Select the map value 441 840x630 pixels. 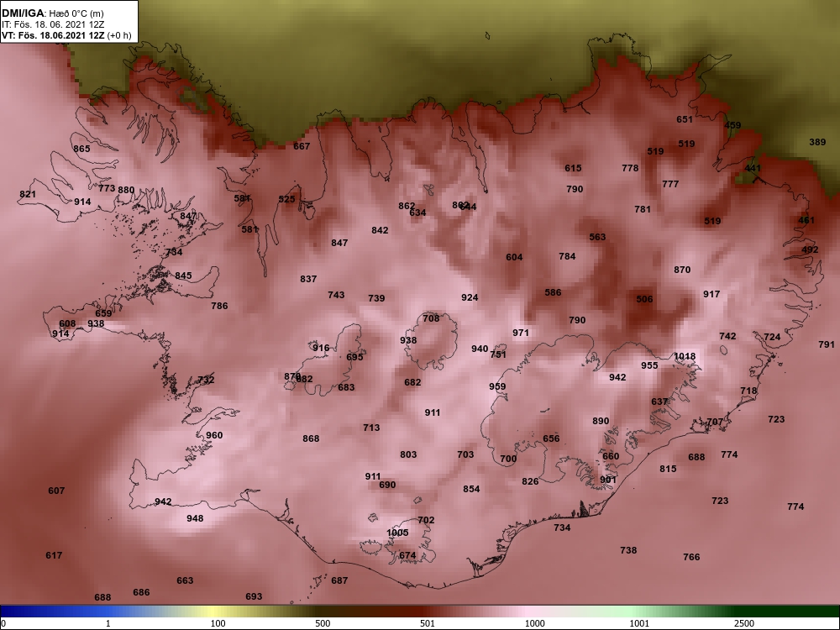click(x=753, y=168)
